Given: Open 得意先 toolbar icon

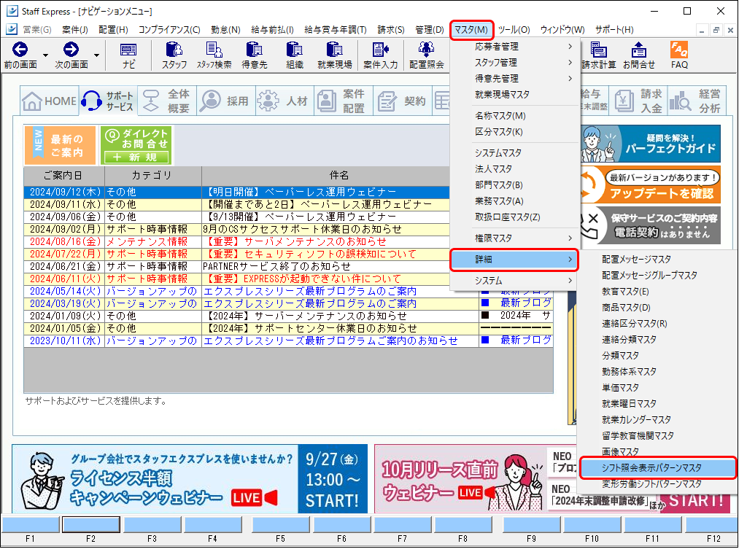Looking at the screenshot, I should pos(255,55).
